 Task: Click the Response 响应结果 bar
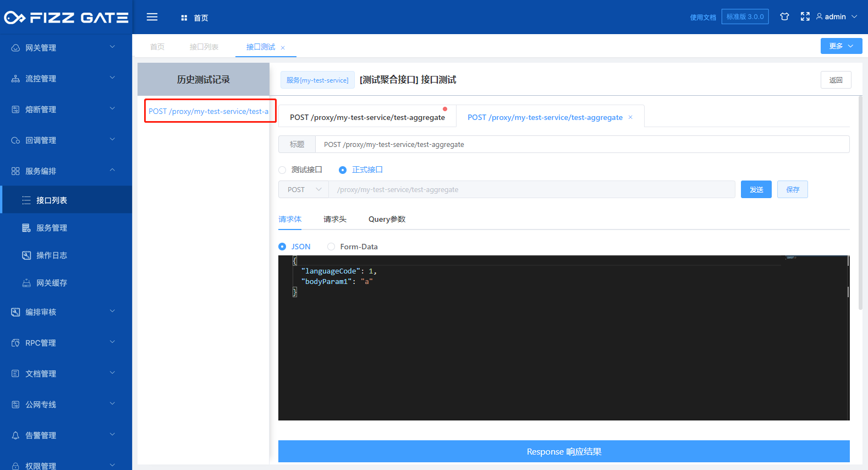(x=564, y=451)
